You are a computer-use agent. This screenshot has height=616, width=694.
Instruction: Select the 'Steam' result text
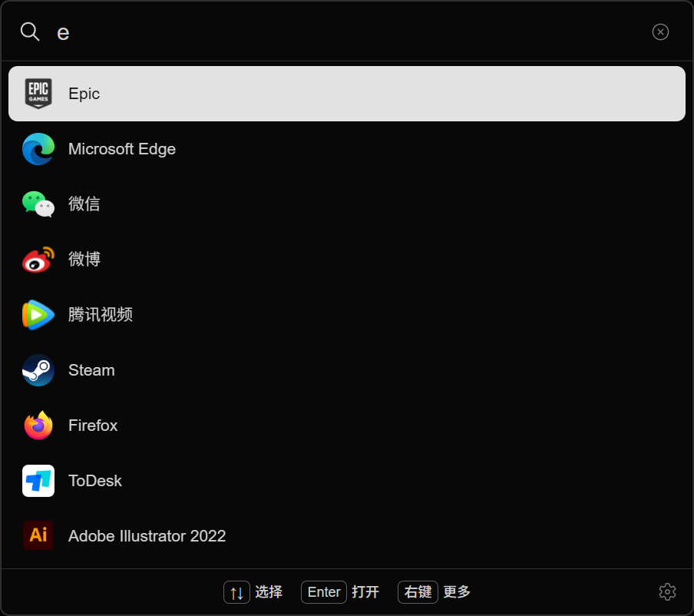click(91, 370)
